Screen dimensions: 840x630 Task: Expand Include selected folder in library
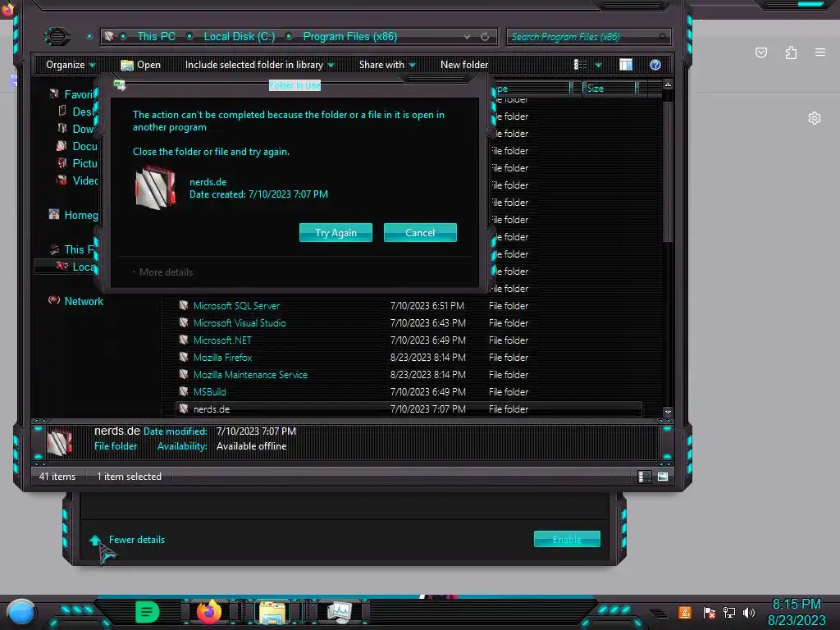[260, 65]
